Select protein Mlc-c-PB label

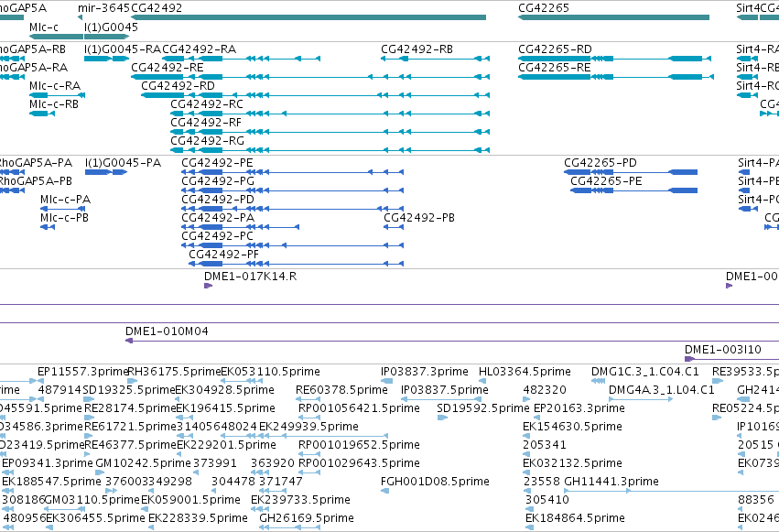(65, 218)
